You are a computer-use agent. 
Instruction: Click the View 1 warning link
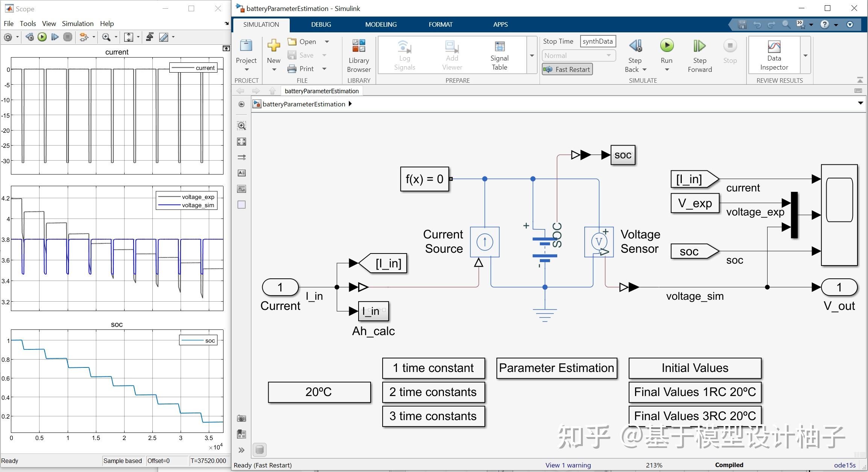pos(568,465)
